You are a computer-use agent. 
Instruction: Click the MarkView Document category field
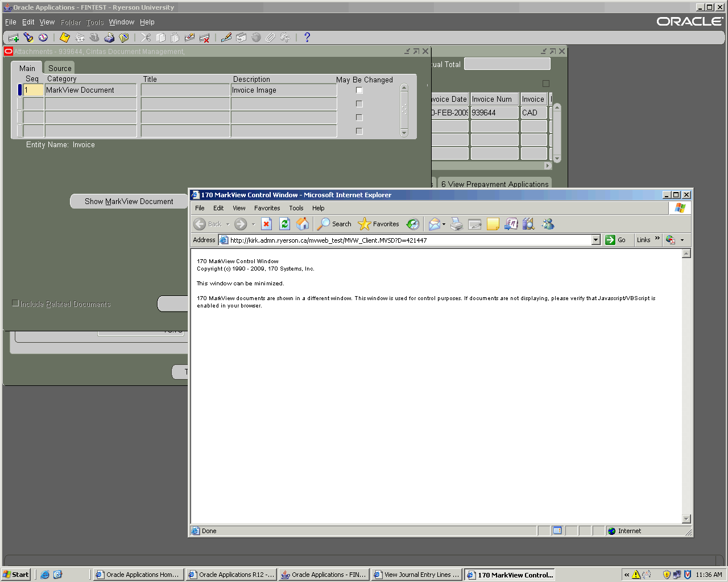tap(90, 90)
